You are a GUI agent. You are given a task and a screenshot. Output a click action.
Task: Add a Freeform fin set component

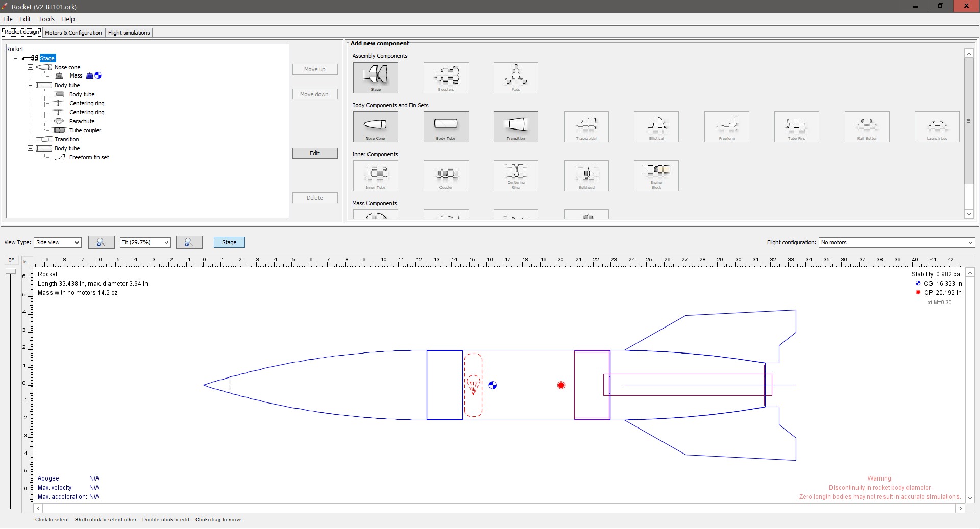726,127
